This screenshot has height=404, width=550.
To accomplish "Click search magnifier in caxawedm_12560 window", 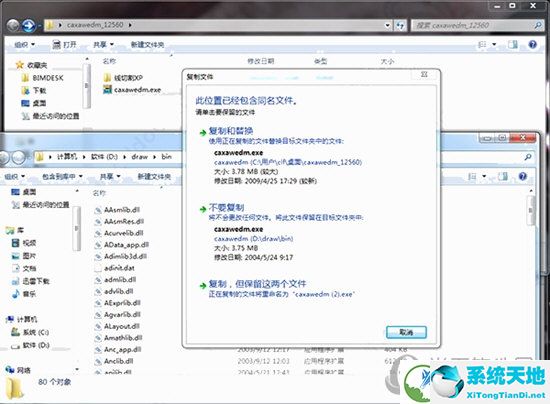I will click(x=538, y=25).
